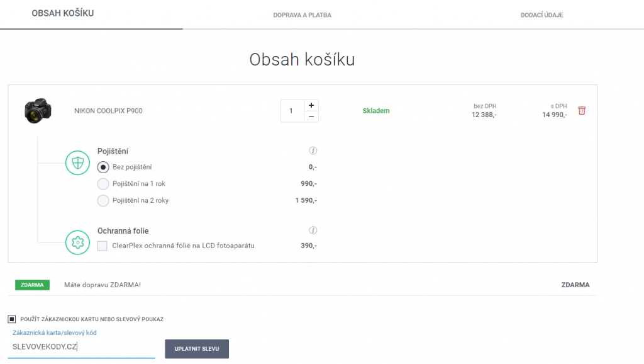Screen dimensions: 644x364
Task: Tick the ClearPlex ochranná fólie checkbox
Action: [103, 246]
